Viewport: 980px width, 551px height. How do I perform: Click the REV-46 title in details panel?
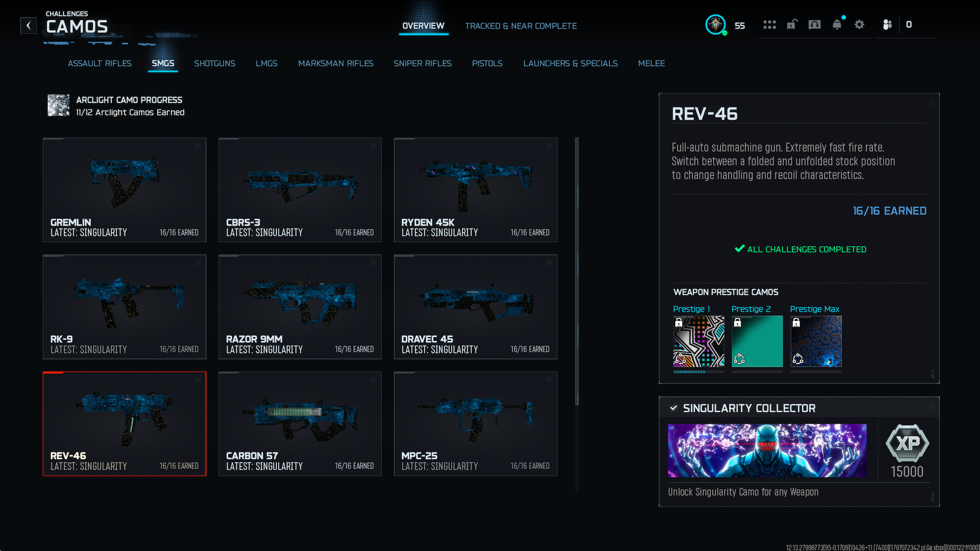click(x=704, y=114)
